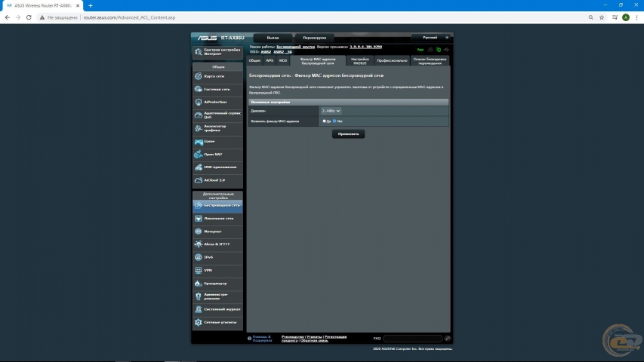This screenshot has height=362, width=644.
Task: Switch to the Общие wireless tab
Action: (254, 61)
